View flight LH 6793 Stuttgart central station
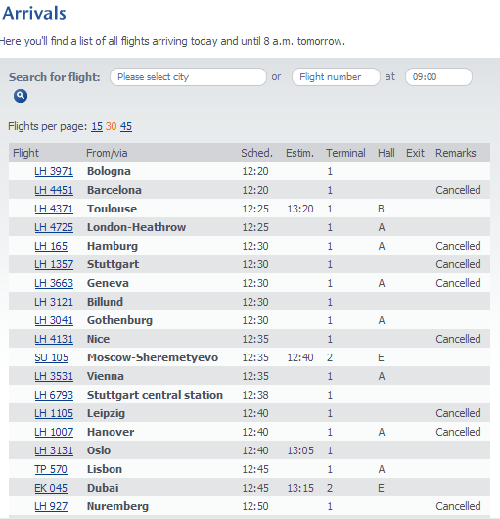Screen dimensions: 500x519 tap(53, 395)
